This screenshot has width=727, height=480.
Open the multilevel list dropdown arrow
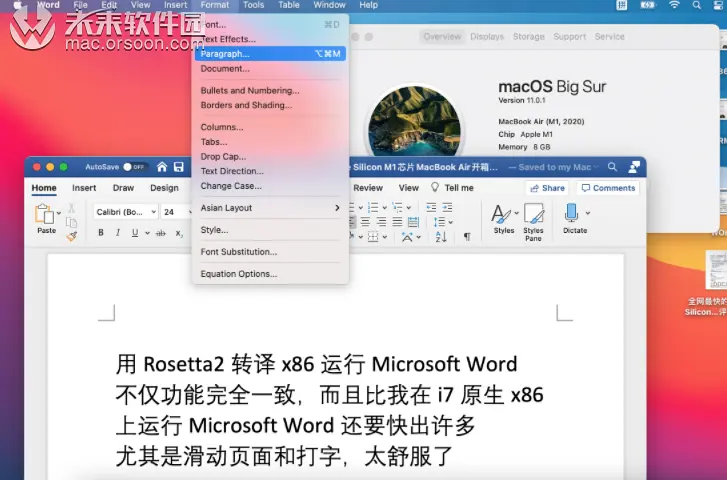click(x=409, y=207)
